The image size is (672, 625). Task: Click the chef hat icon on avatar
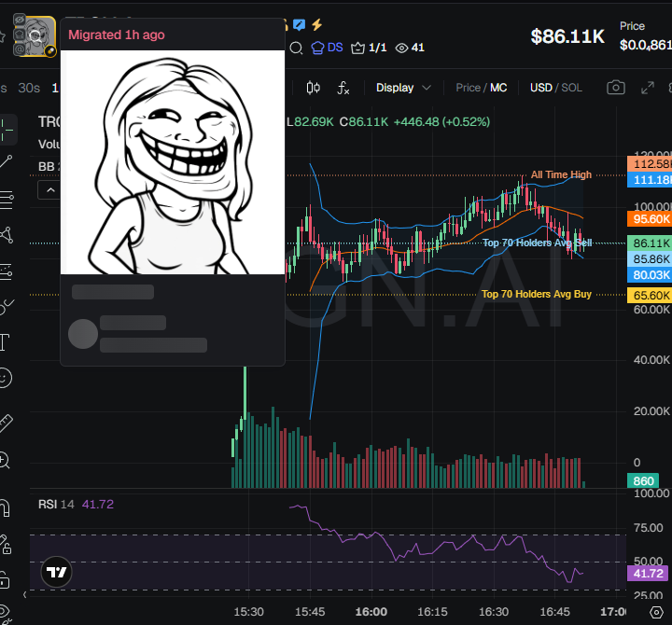(20, 35)
